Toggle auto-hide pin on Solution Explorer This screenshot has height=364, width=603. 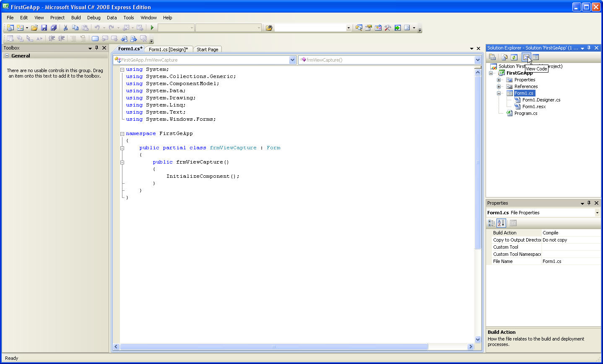pos(589,48)
